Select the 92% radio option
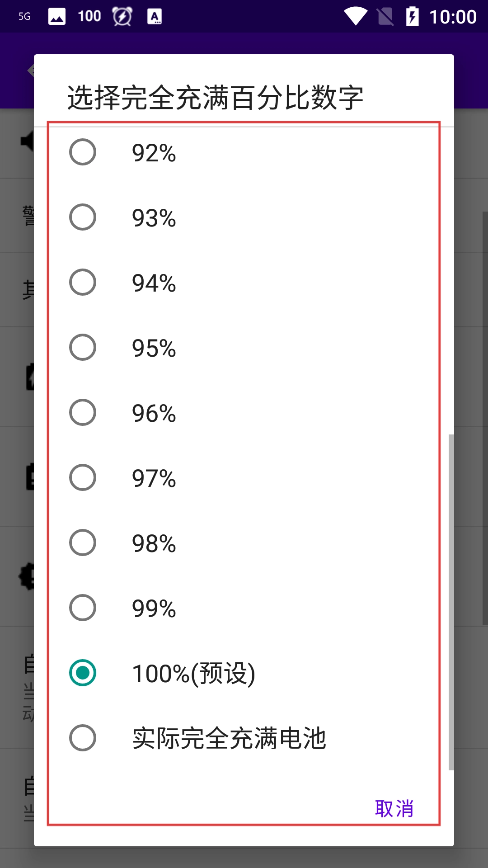This screenshot has width=488, height=868. [83, 152]
